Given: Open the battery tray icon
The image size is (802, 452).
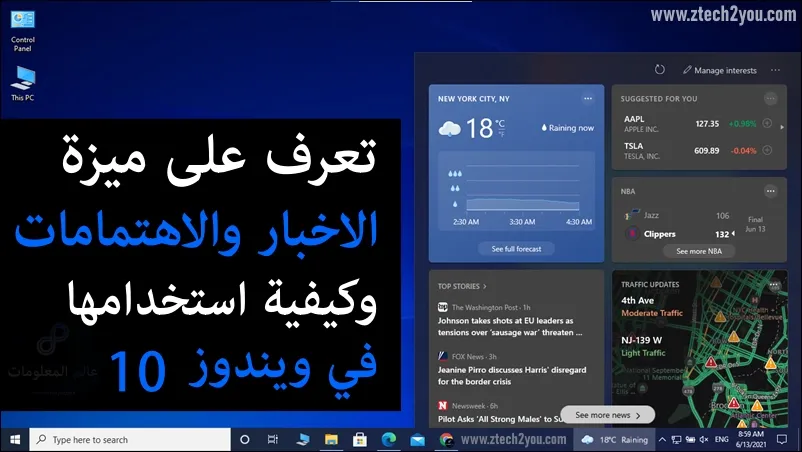Looking at the screenshot, I should (690, 439).
